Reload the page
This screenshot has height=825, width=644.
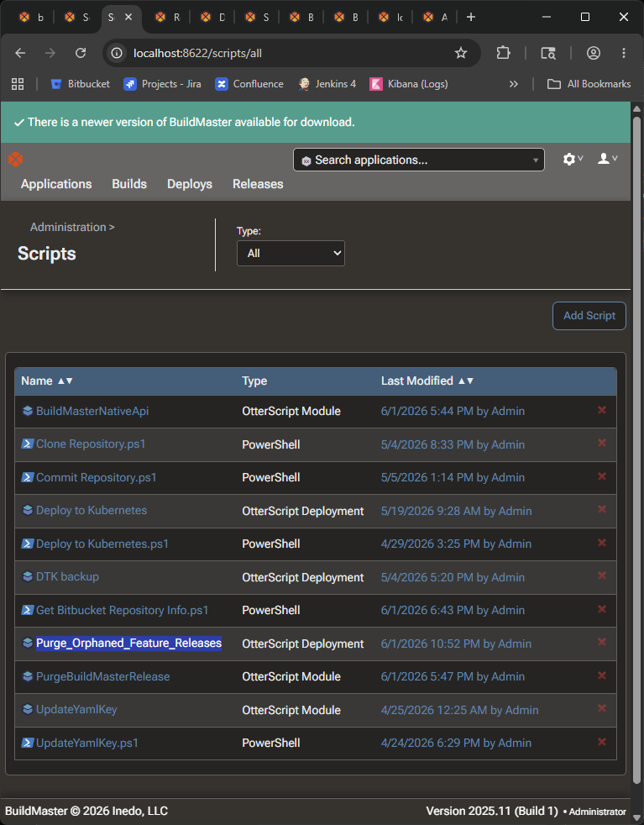(x=81, y=53)
